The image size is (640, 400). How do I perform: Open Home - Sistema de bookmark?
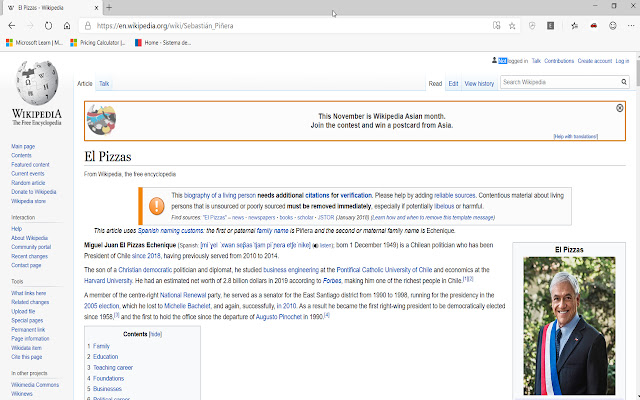163,42
